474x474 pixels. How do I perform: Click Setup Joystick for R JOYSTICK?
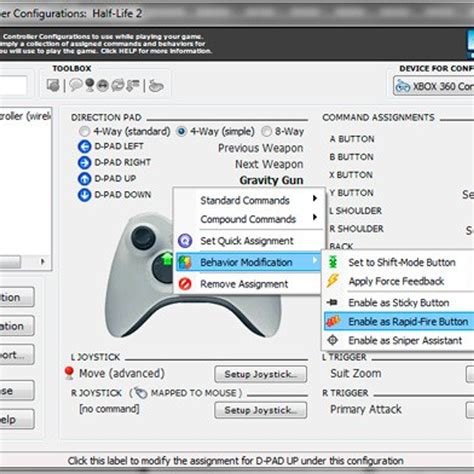coord(261,410)
